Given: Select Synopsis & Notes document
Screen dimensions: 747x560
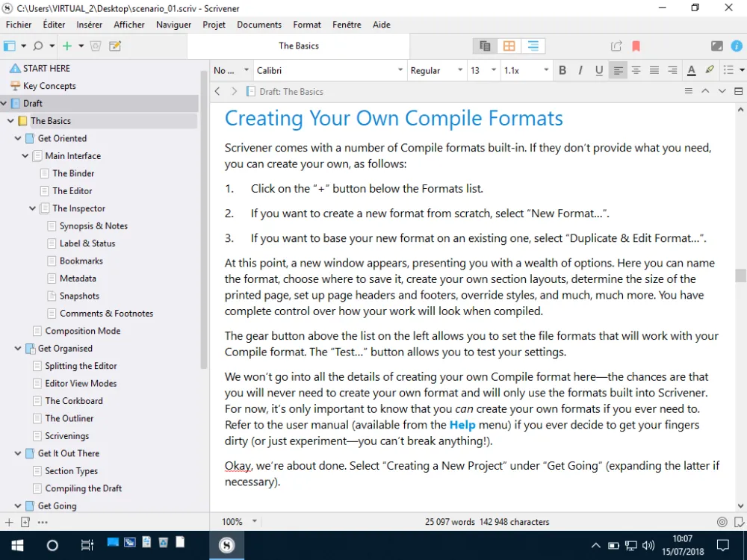Looking at the screenshot, I should (x=94, y=226).
